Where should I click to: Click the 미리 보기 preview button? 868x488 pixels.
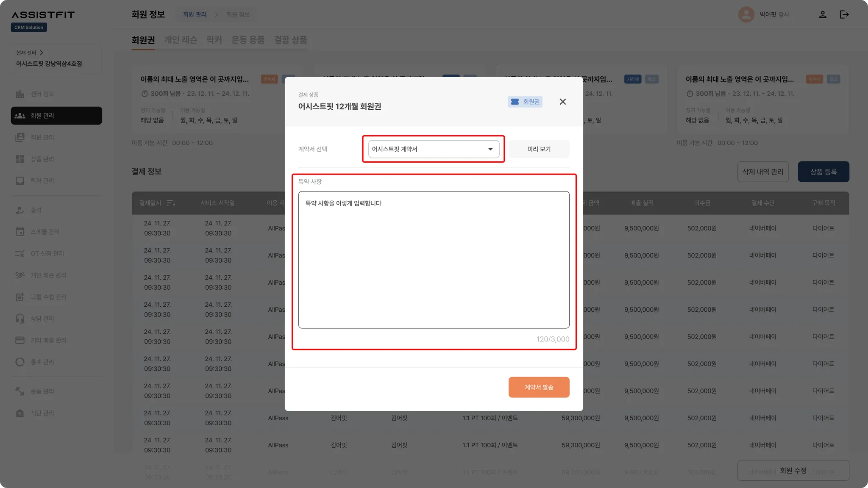pyautogui.click(x=539, y=149)
